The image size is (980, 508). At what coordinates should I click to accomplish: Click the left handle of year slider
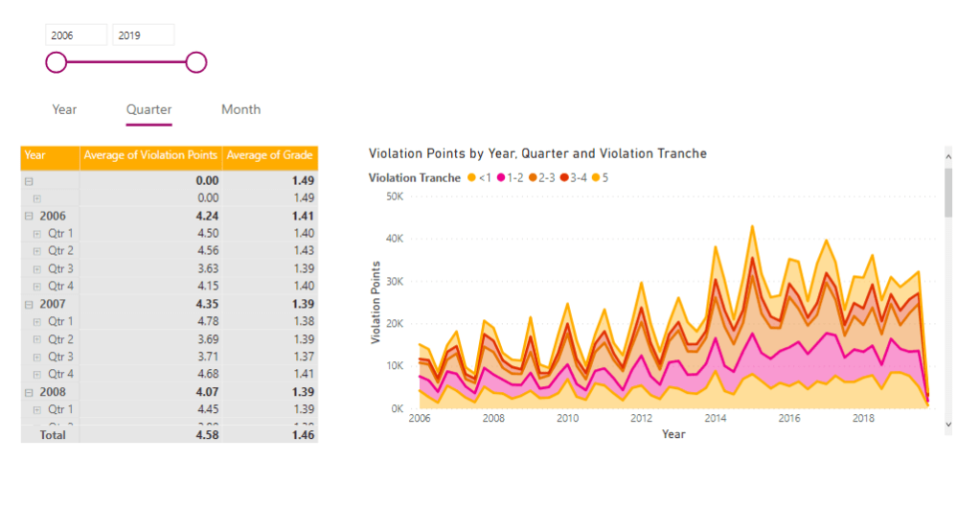(x=57, y=63)
